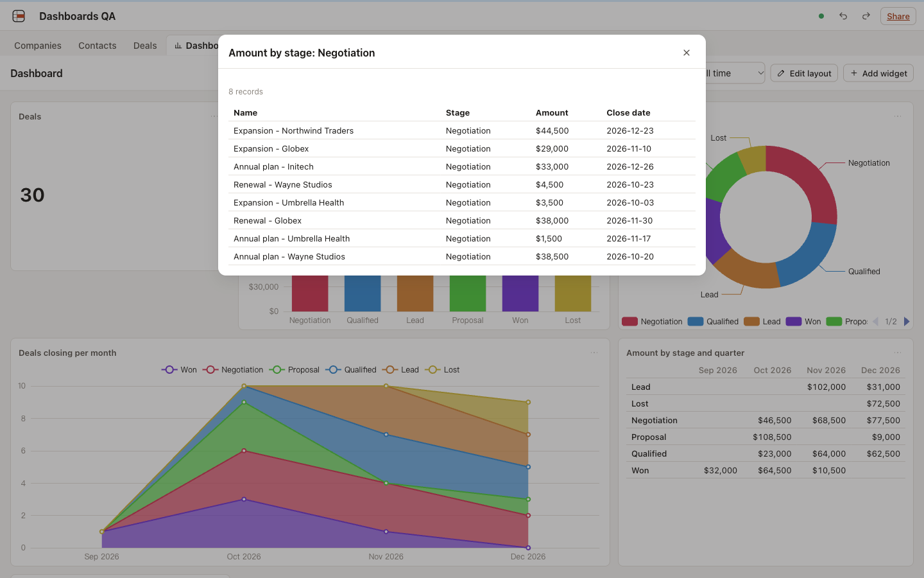Go to previous donut legend page
Screen dimensions: 924x578
[875, 322]
